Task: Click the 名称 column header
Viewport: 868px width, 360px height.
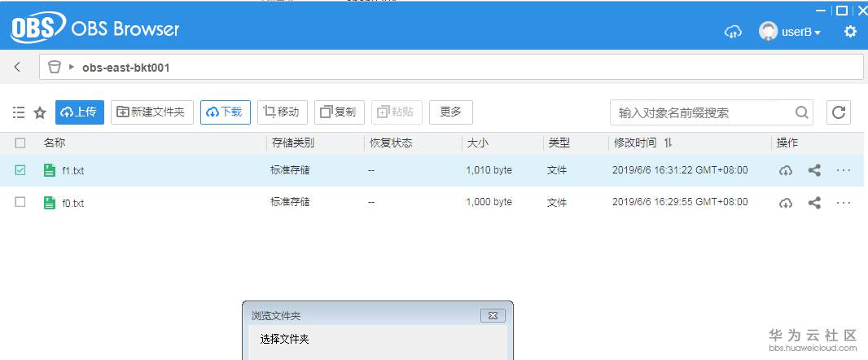Action: point(55,143)
